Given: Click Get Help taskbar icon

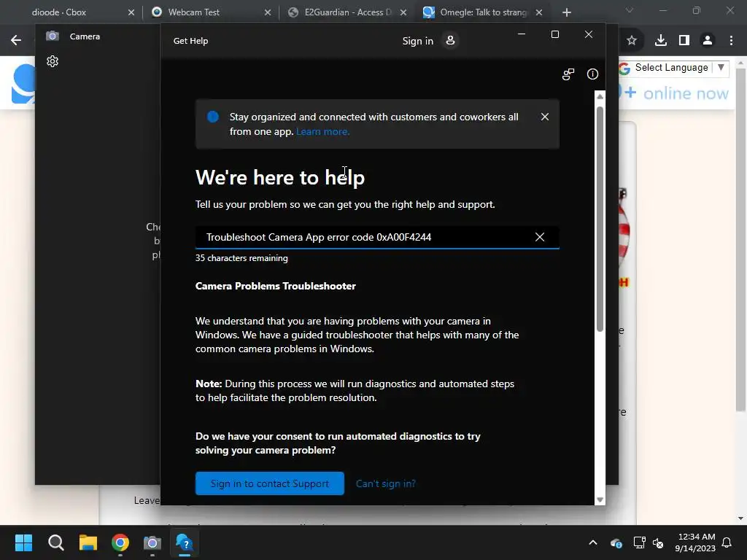Looking at the screenshot, I should click(x=185, y=542).
